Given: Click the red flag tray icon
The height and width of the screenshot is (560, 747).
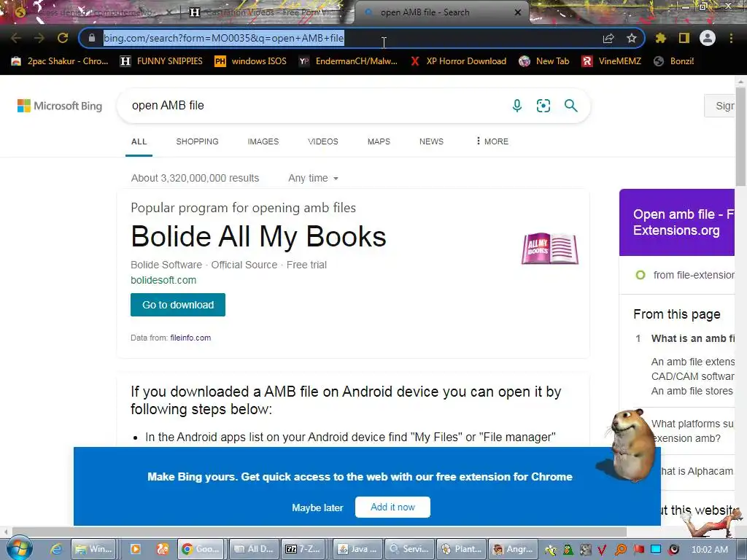Looking at the screenshot, I should pyautogui.click(x=638, y=550).
